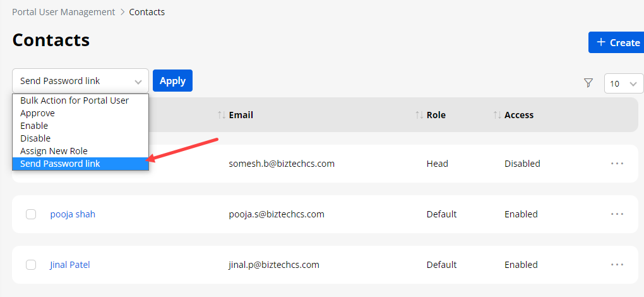
Task: Choose Approve from the bulk action list
Action: point(37,113)
